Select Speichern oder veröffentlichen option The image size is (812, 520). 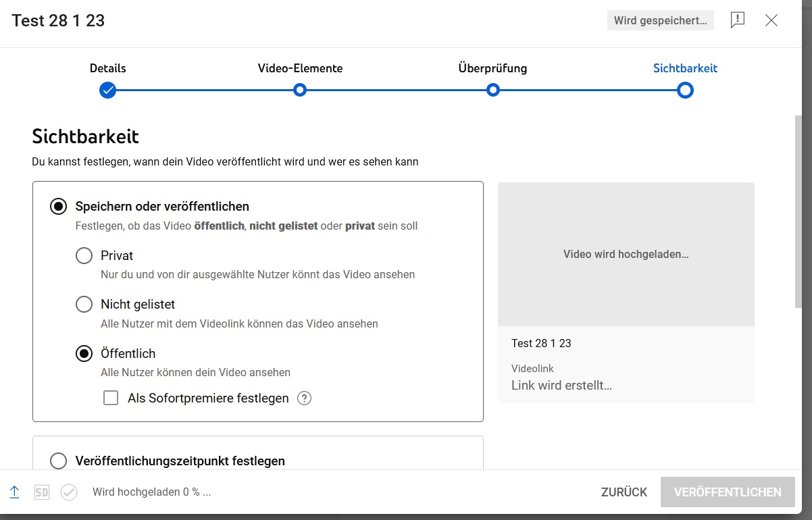click(59, 207)
